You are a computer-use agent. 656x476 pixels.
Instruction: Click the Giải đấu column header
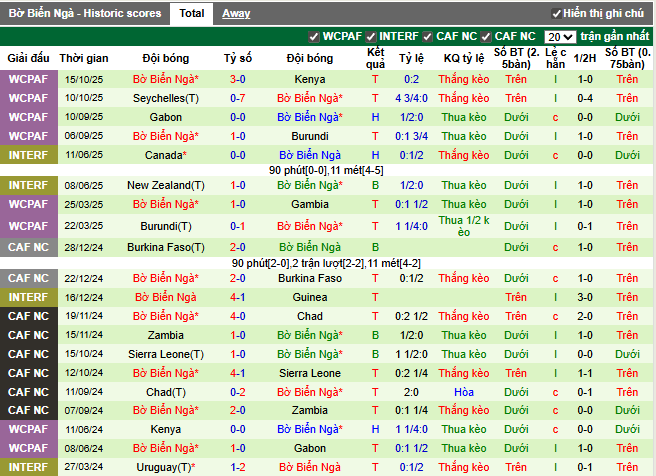point(28,58)
